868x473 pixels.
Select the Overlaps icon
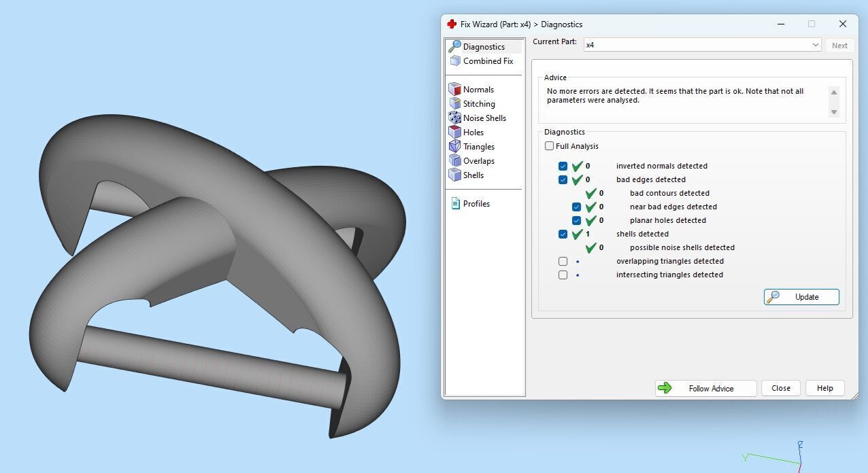pos(454,160)
